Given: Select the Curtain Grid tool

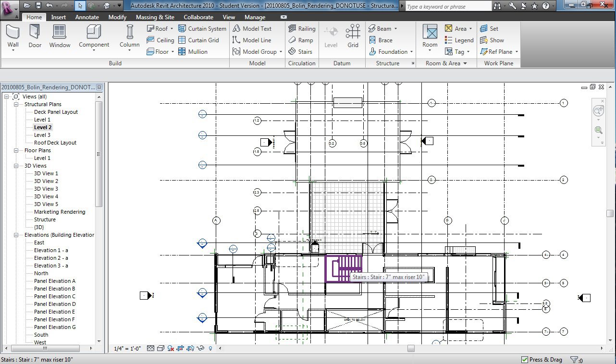Looking at the screenshot, I should (198, 40).
